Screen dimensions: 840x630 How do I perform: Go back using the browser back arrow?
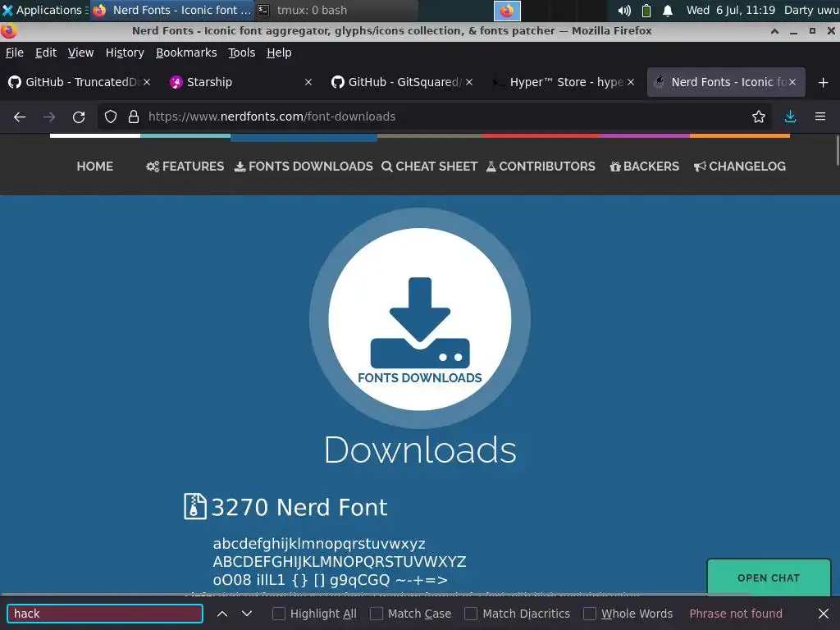click(x=20, y=116)
